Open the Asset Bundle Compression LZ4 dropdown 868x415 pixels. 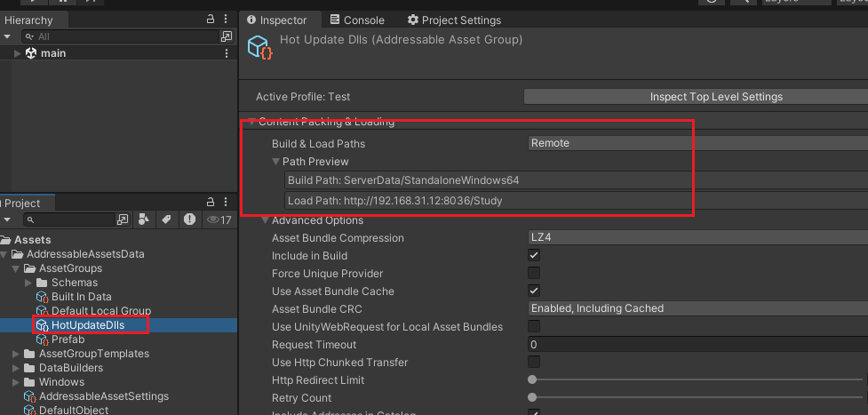pos(697,237)
